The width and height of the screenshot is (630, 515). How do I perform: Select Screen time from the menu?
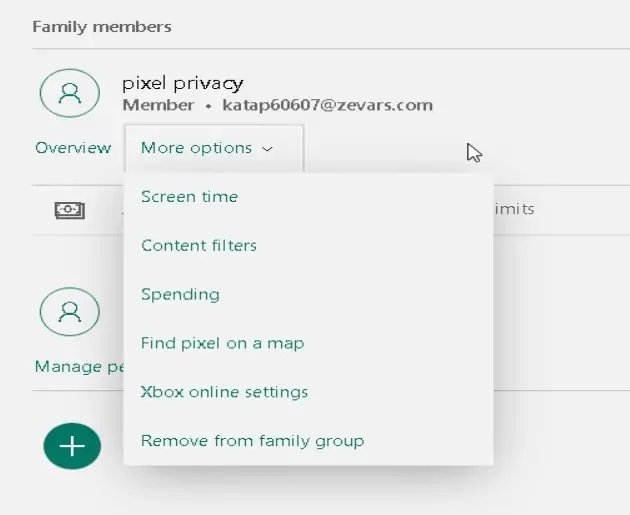[189, 197]
